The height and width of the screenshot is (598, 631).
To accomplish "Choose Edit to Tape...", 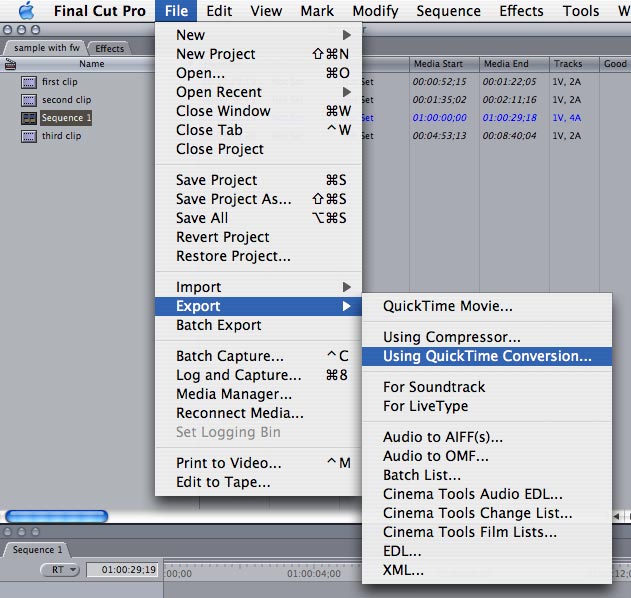I will pyautogui.click(x=258, y=482).
